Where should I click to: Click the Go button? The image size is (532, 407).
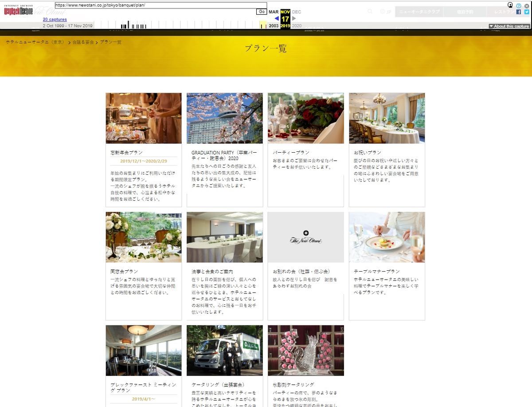click(x=262, y=12)
